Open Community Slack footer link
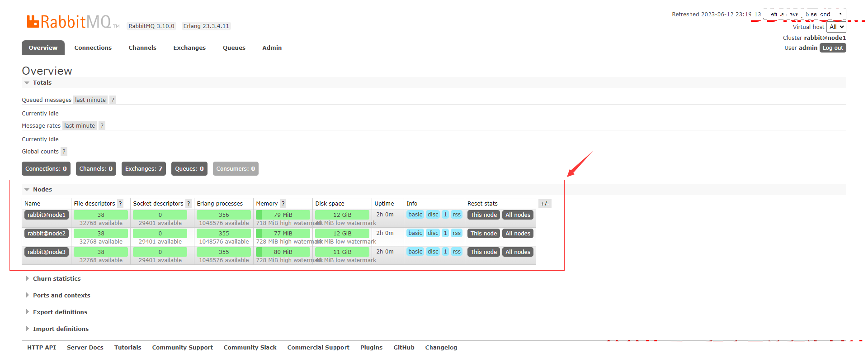The width and height of the screenshot is (868, 359). pyautogui.click(x=250, y=348)
